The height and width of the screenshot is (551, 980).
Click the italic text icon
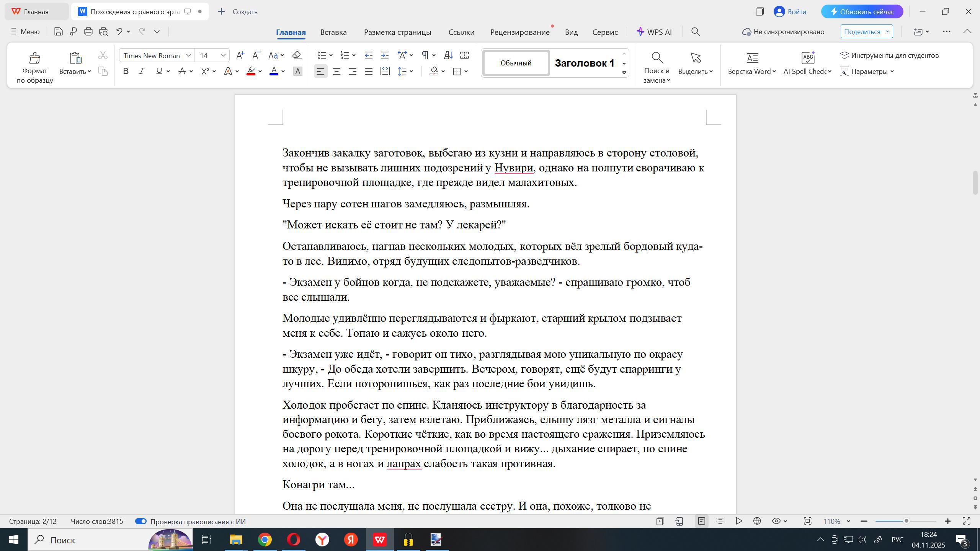coord(142,71)
